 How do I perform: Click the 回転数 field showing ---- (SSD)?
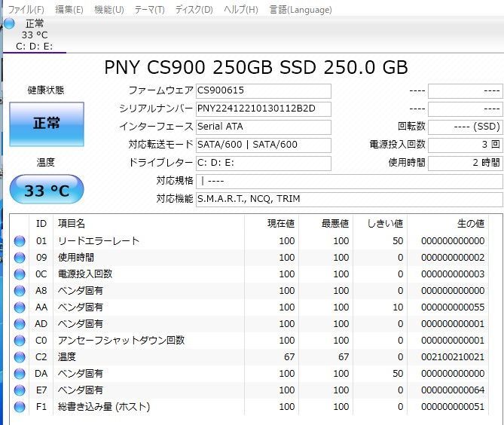click(466, 127)
